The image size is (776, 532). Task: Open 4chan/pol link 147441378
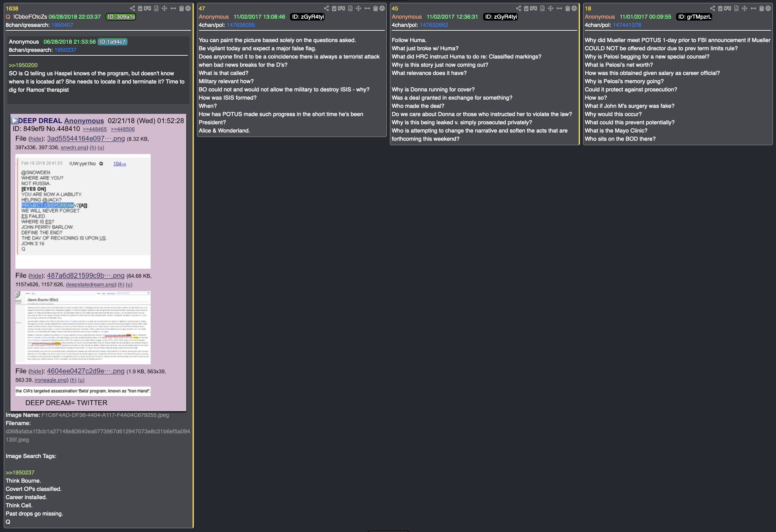click(627, 25)
